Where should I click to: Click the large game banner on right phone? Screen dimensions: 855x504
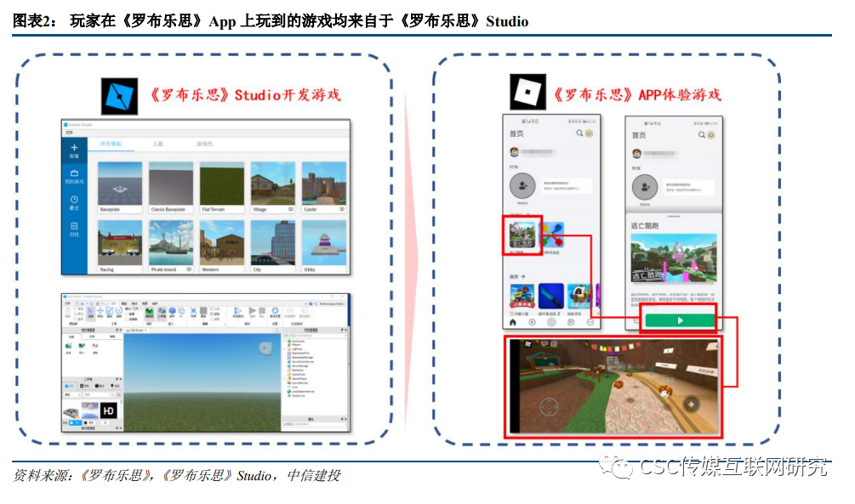(x=674, y=258)
